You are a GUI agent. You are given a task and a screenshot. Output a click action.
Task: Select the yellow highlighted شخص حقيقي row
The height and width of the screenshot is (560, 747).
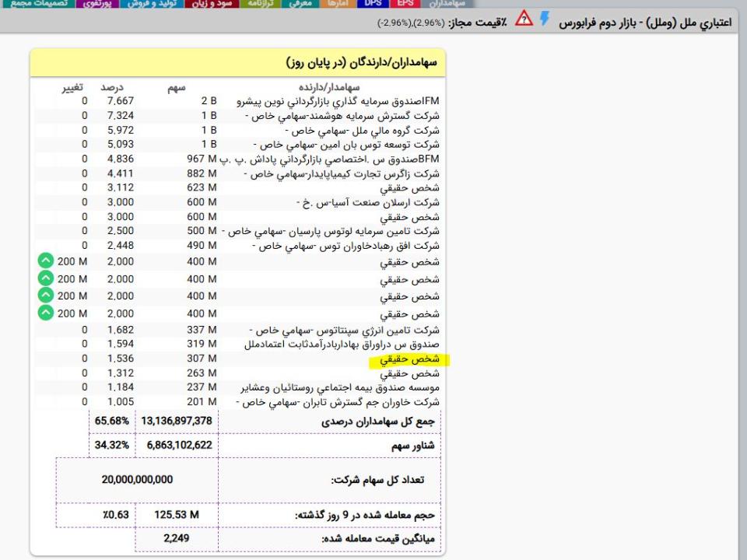tap(409, 360)
